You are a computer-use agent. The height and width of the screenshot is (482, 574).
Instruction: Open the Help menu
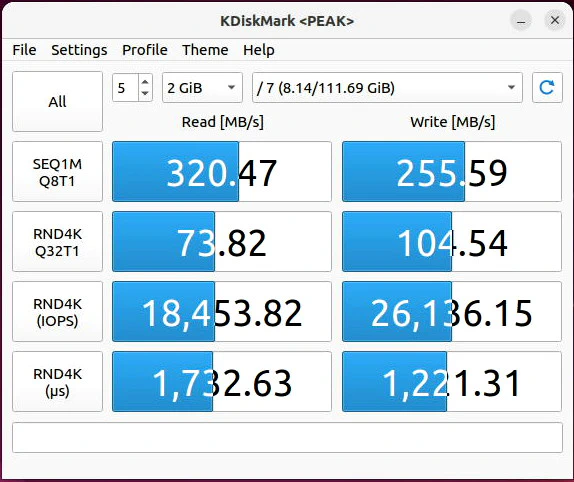pyautogui.click(x=258, y=50)
